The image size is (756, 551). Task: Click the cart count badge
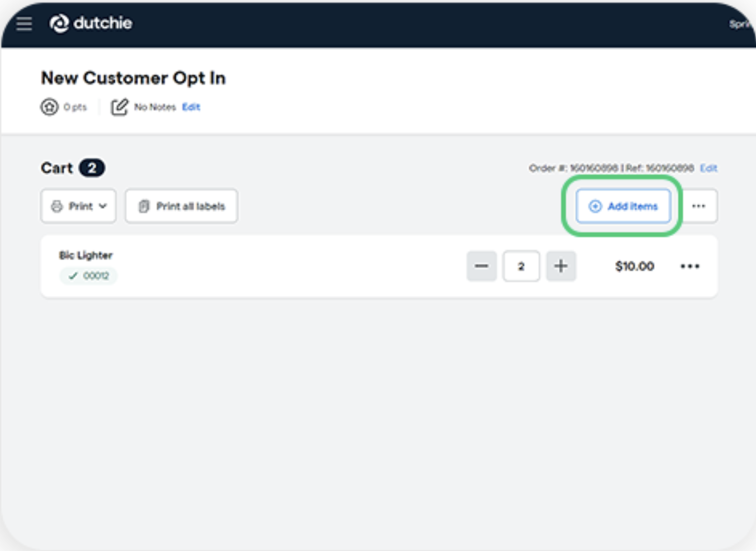[x=92, y=168]
